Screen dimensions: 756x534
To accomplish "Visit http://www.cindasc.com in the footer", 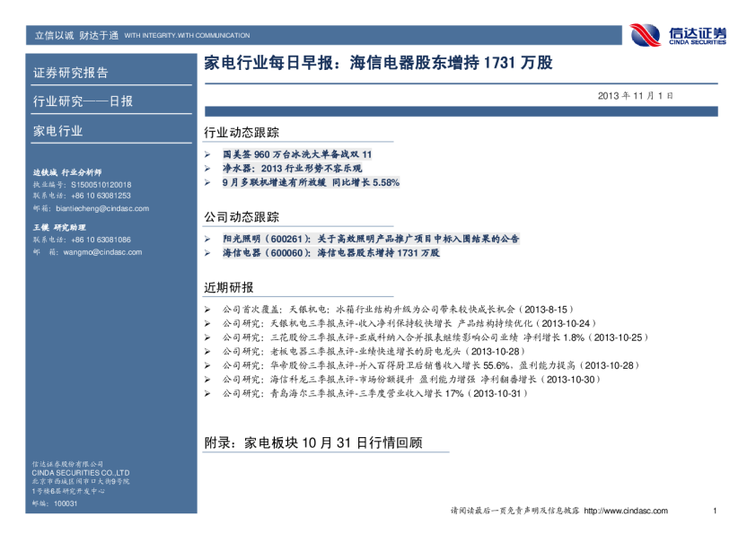I will pos(625,511).
